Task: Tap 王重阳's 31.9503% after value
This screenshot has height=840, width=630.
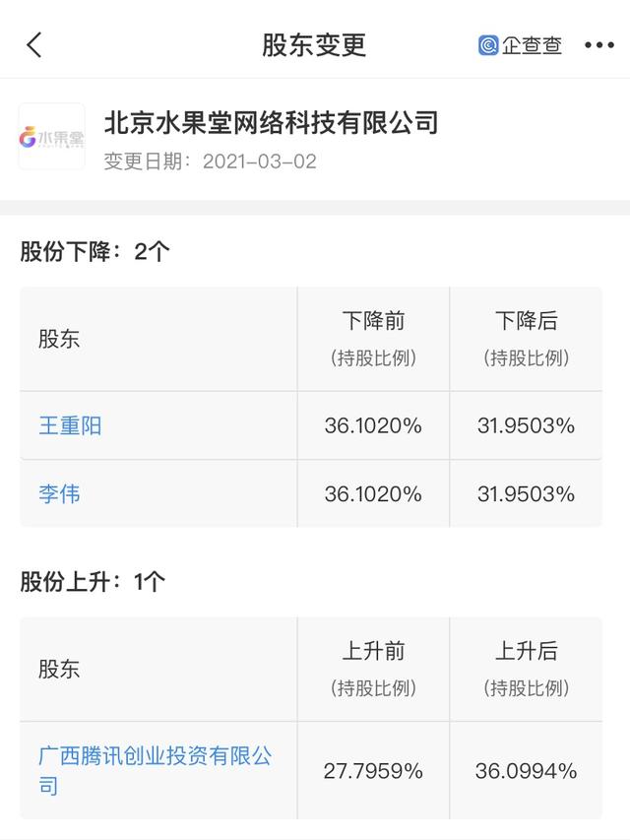Action: click(526, 425)
